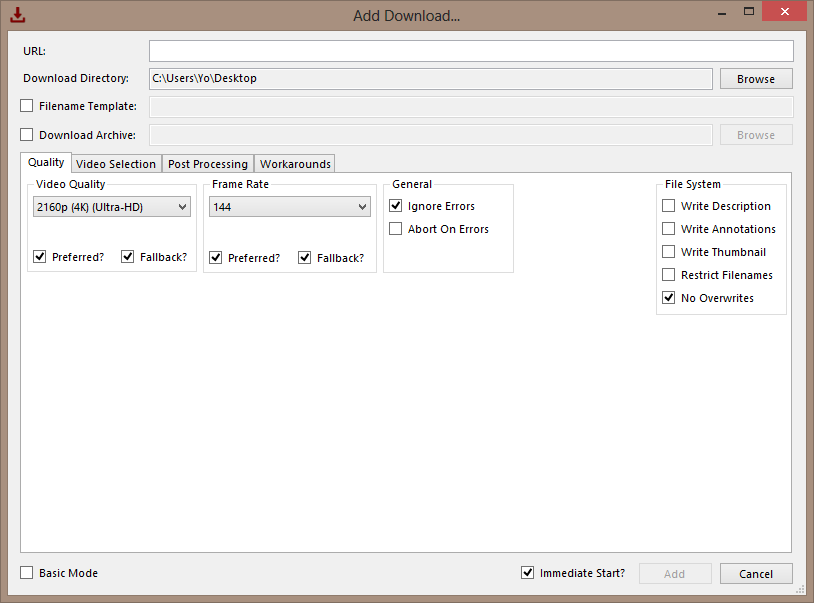Uncheck Ignore Errors option

pos(396,206)
